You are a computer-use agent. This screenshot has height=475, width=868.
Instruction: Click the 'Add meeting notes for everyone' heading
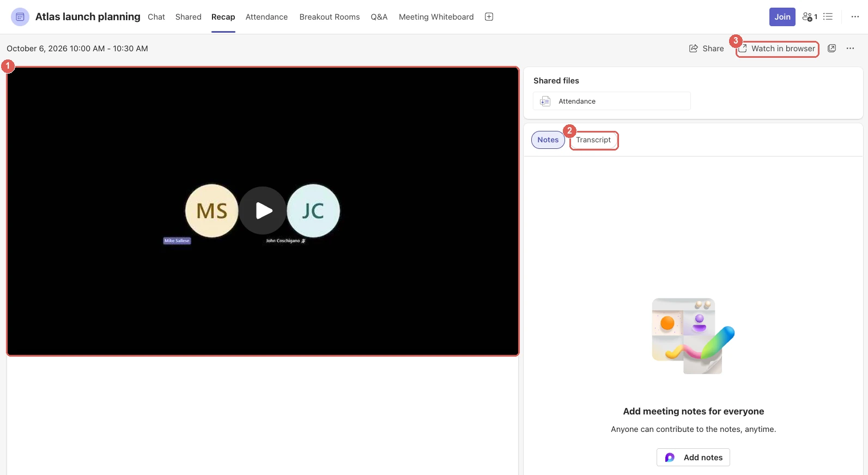694,411
